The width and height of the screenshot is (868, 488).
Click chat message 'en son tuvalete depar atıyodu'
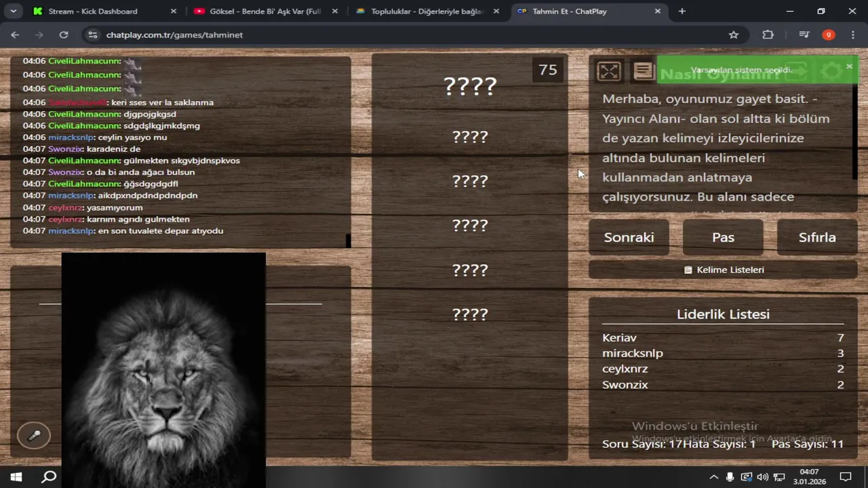point(161,230)
